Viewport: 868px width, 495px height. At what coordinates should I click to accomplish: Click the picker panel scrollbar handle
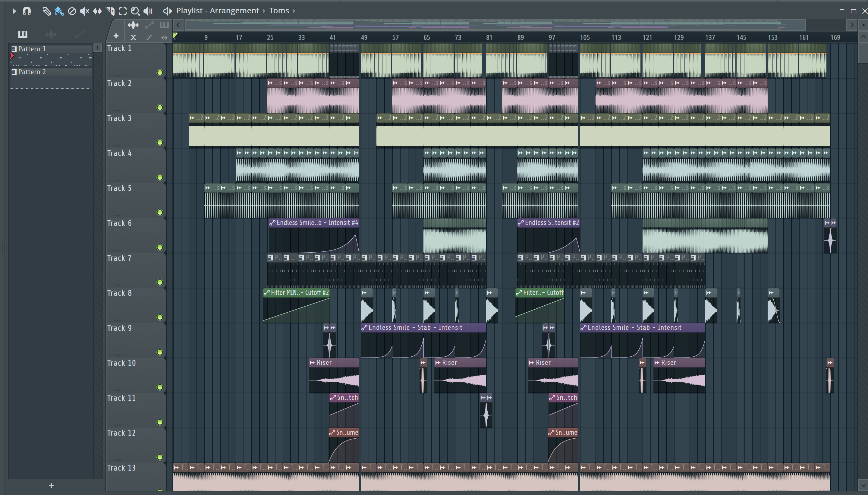click(98, 48)
